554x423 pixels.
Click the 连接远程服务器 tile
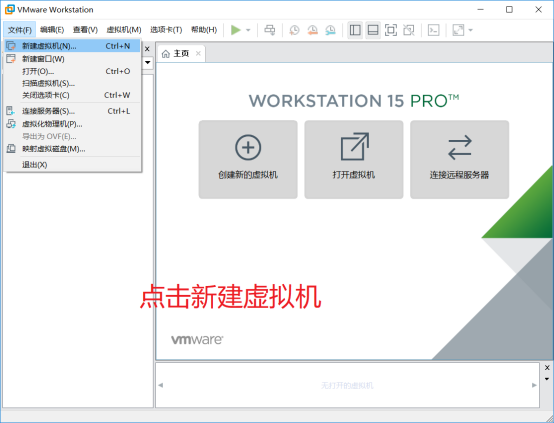(459, 159)
